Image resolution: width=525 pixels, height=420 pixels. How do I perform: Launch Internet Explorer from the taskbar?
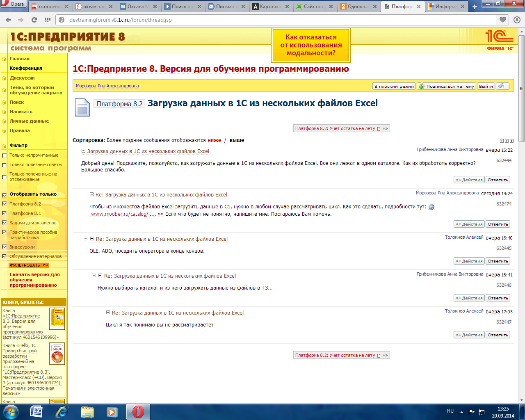pos(62,412)
